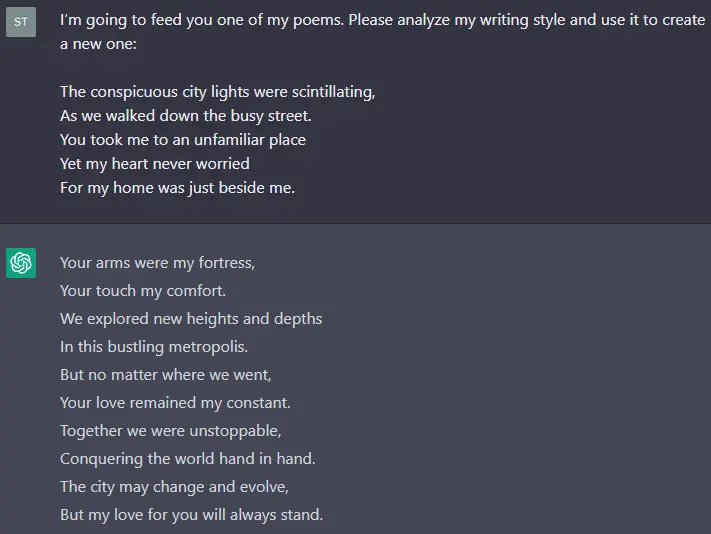This screenshot has width=711, height=534.
Task: Click the words 'a new one:' in prompt
Action: pos(98,44)
